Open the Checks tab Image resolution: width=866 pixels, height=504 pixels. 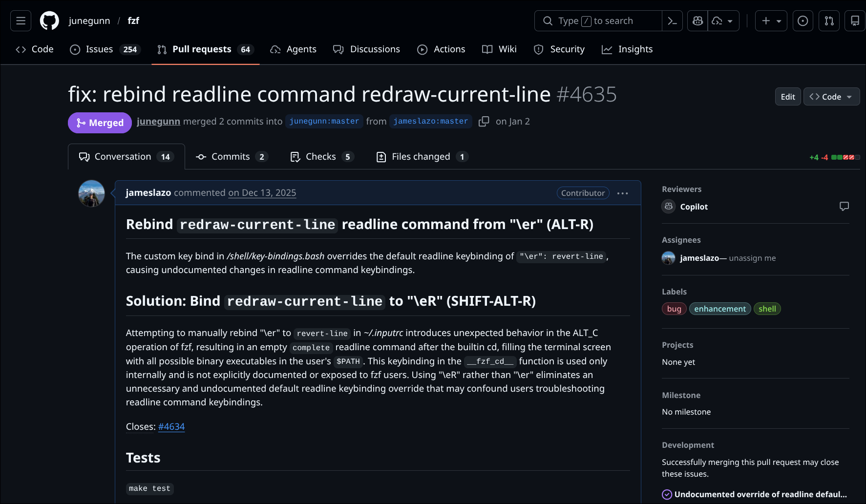pos(321,157)
